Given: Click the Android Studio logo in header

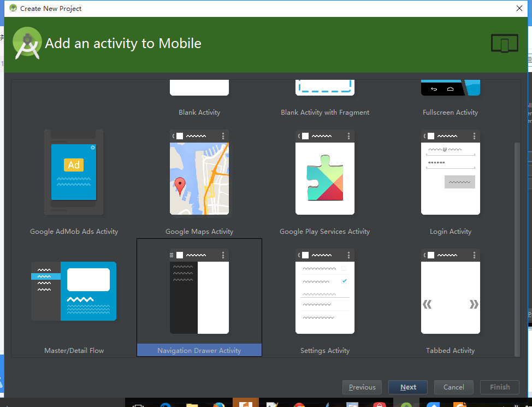Looking at the screenshot, I should (27, 44).
